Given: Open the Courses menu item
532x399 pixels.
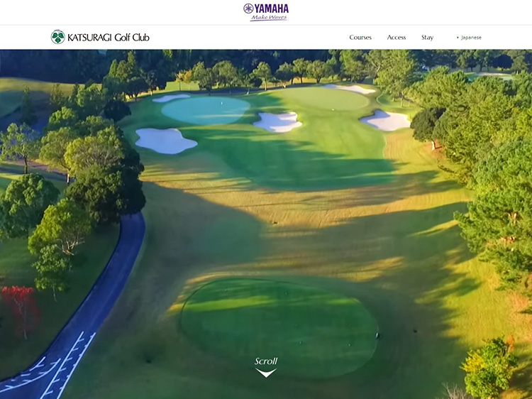Looking at the screenshot, I should (x=360, y=38).
